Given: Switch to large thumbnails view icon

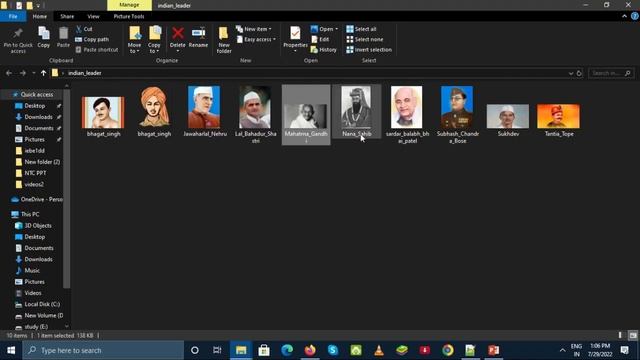Looking at the screenshot, I should pos(633,335).
